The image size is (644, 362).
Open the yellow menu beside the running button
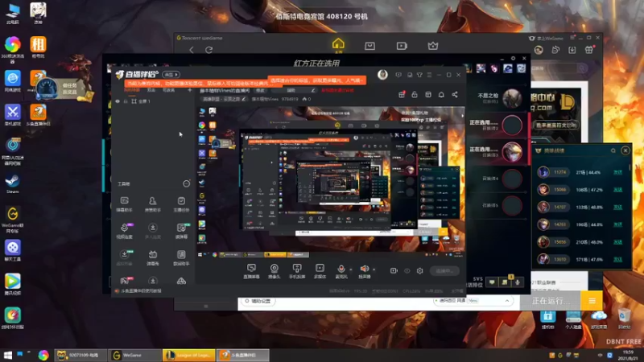pos(592,301)
